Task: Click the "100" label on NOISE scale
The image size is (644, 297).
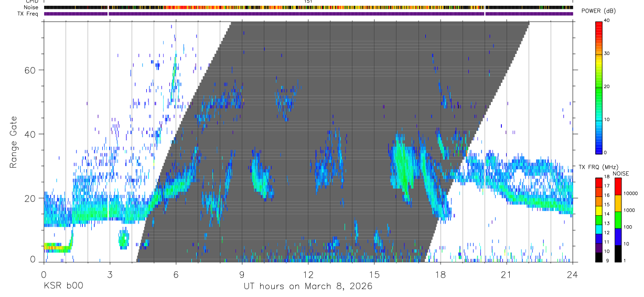Action: click(x=628, y=227)
